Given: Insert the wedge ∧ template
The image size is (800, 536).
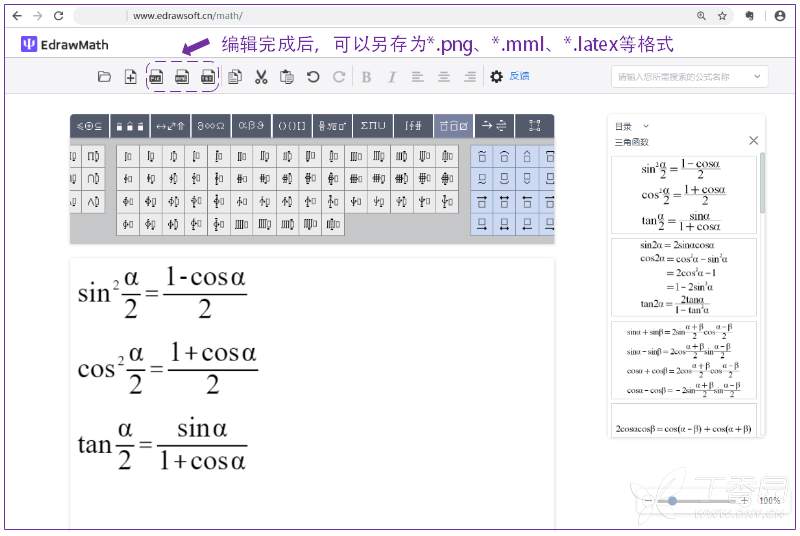Looking at the screenshot, I should 93,201.
